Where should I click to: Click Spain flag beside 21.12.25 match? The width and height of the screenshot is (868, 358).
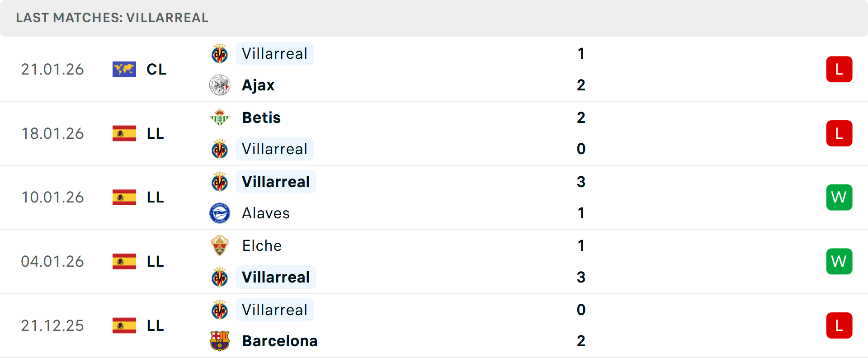pyautogui.click(x=124, y=325)
